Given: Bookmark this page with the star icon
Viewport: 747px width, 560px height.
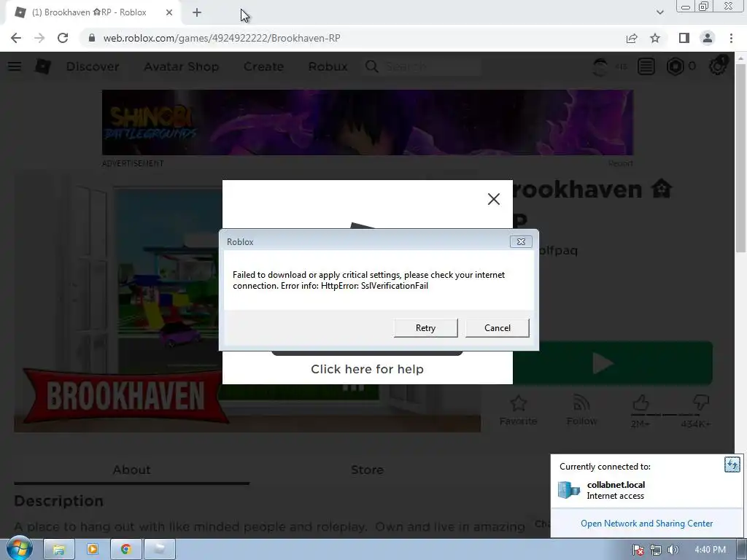Looking at the screenshot, I should [x=655, y=38].
